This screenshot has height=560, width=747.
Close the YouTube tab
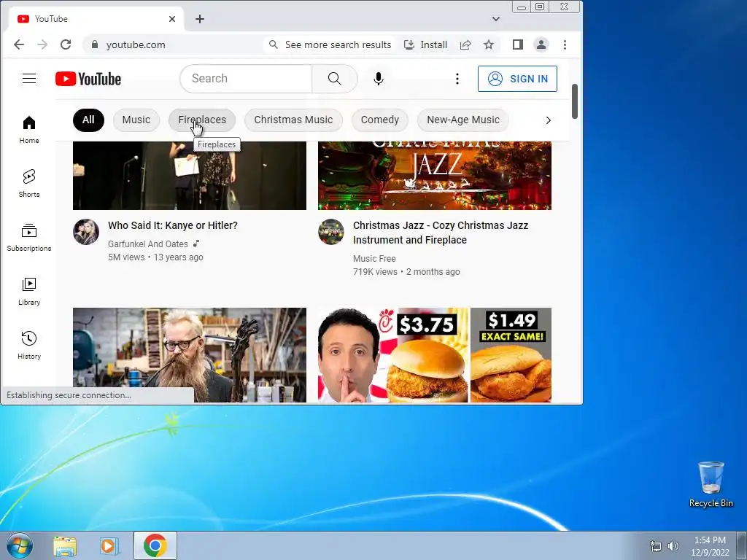click(x=172, y=19)
